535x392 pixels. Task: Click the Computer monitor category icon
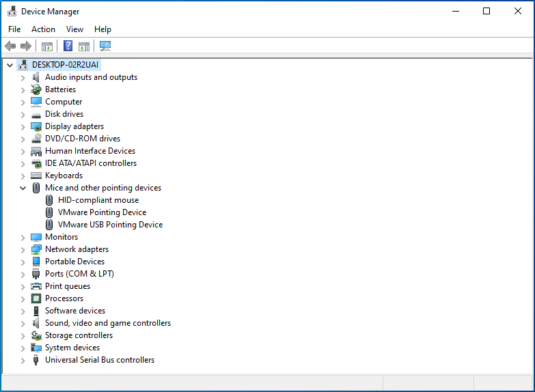36,102
